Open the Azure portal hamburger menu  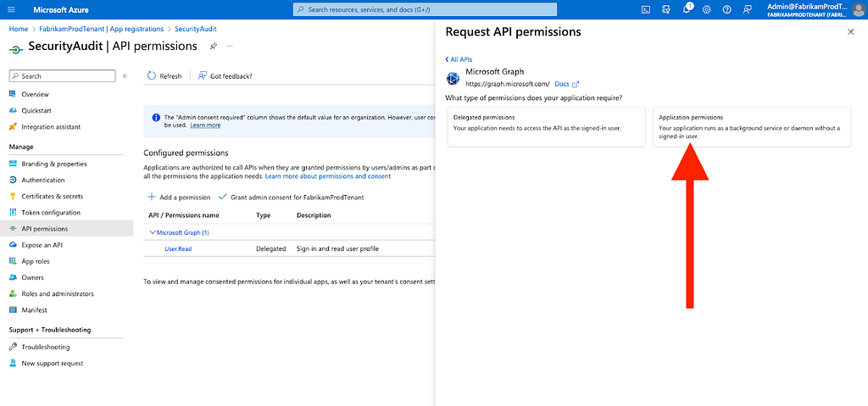(x=12, y=10)
